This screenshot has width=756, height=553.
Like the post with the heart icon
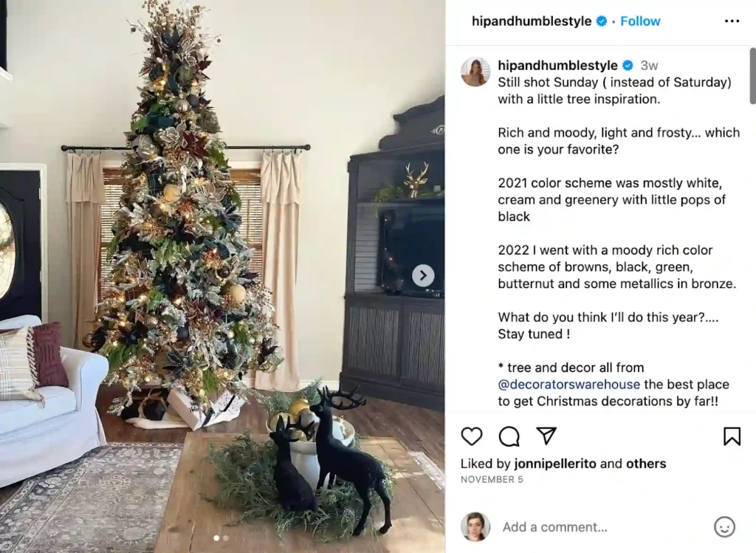pyautogui.click(x=472, y=436)
